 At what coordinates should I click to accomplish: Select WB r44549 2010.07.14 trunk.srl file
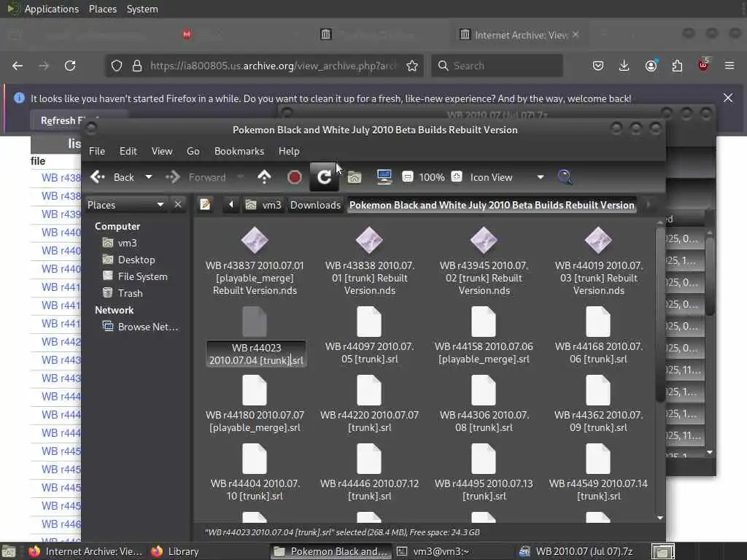point(598,473)
